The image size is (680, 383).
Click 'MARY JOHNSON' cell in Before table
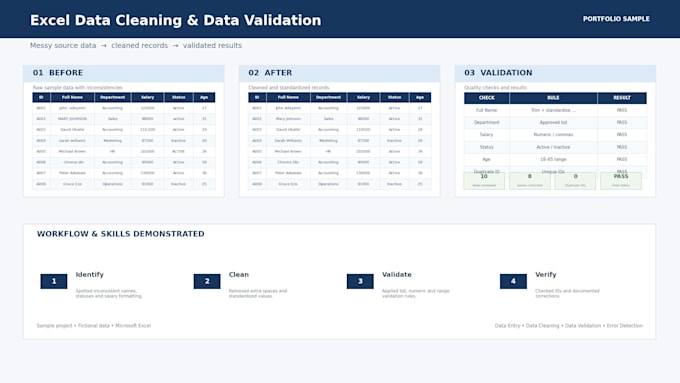click(x=72, y=119)
